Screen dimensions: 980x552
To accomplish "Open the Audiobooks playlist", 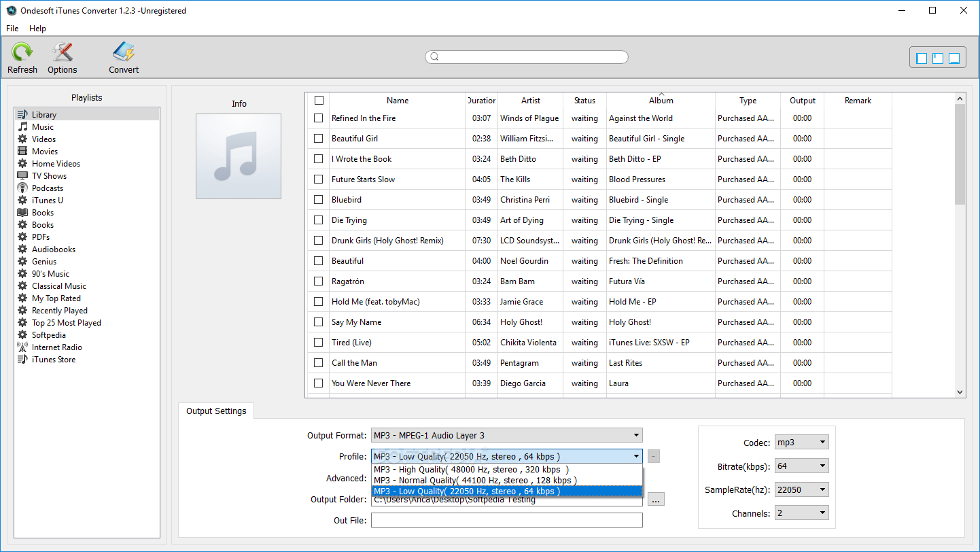I will point(87,249).
